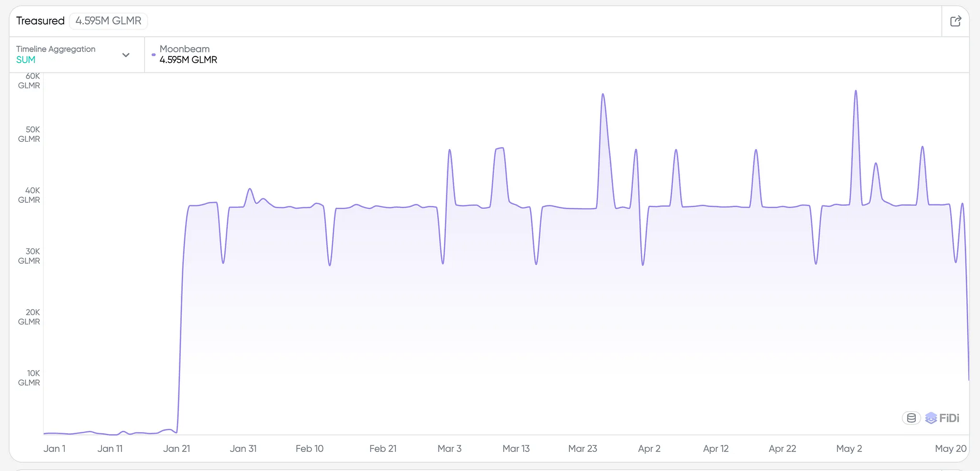Click the Feb 21 x-axis label
The image size is (980, 471).
point(383,448)
